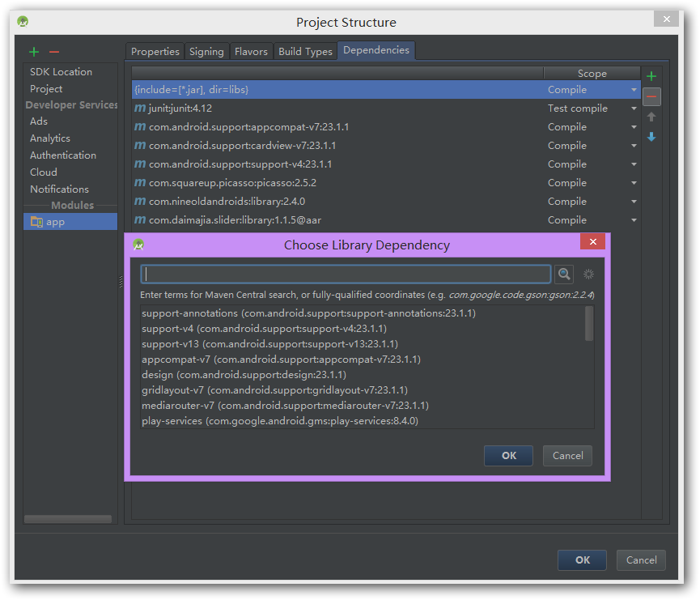Click Android Studio icon in Project Structure title
This screenshot has height=600, width=700.
[x=23, y=21]
